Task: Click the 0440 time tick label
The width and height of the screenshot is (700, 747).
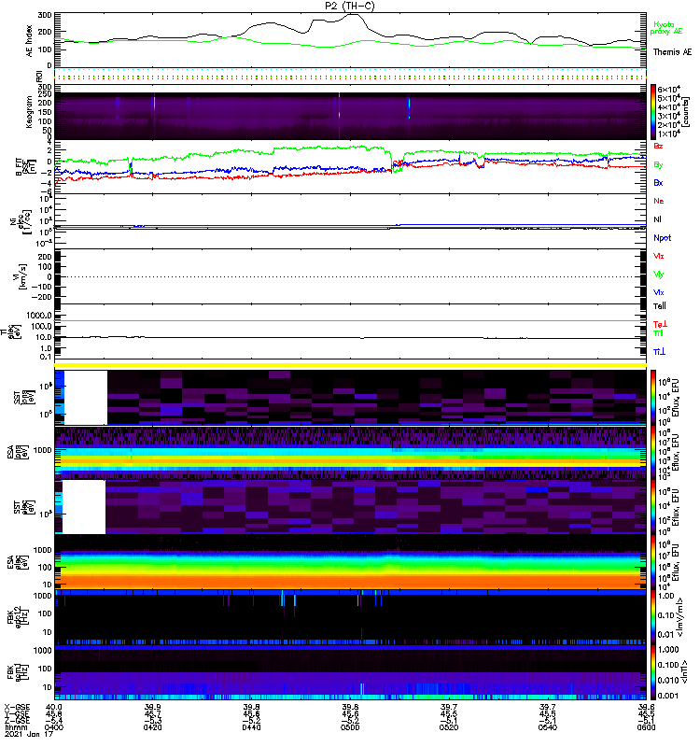Action: pyautogui.click(x=251, y=727)
